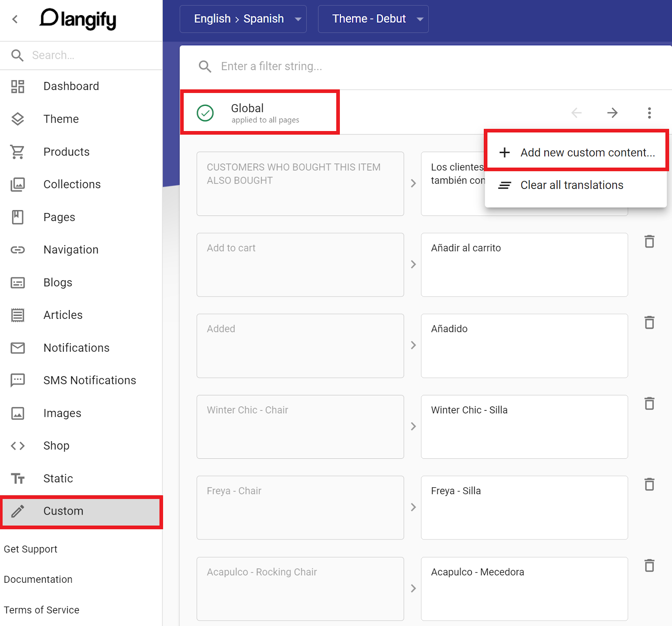672x626 pixels.
Task: Open the Navigation section
Action: pyautogui.click(x=81, y=250)
